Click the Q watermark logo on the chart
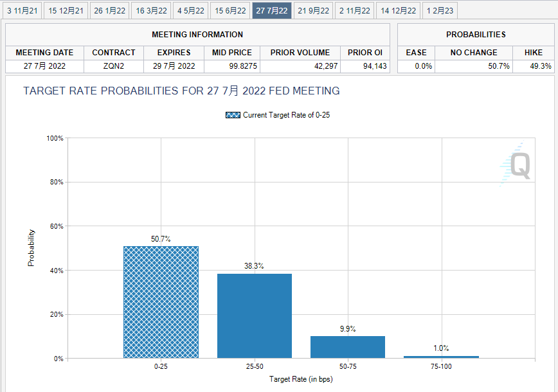 tap(516, 165)
